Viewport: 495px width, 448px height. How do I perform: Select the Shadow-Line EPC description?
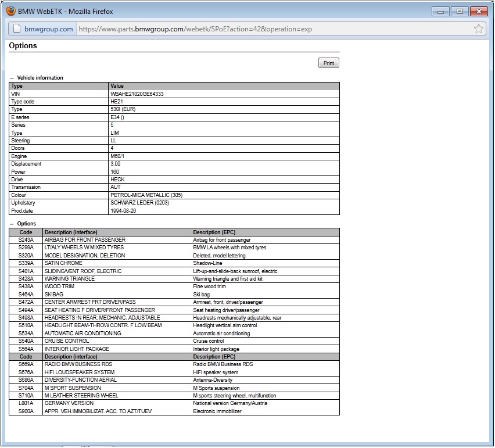(x=208, y=263)
